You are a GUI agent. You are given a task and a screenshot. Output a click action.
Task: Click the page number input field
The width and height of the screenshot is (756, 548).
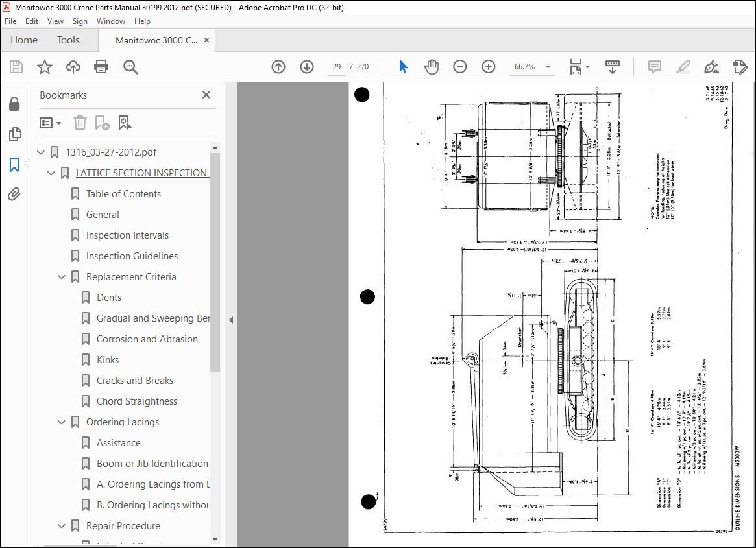click(337, 67)
